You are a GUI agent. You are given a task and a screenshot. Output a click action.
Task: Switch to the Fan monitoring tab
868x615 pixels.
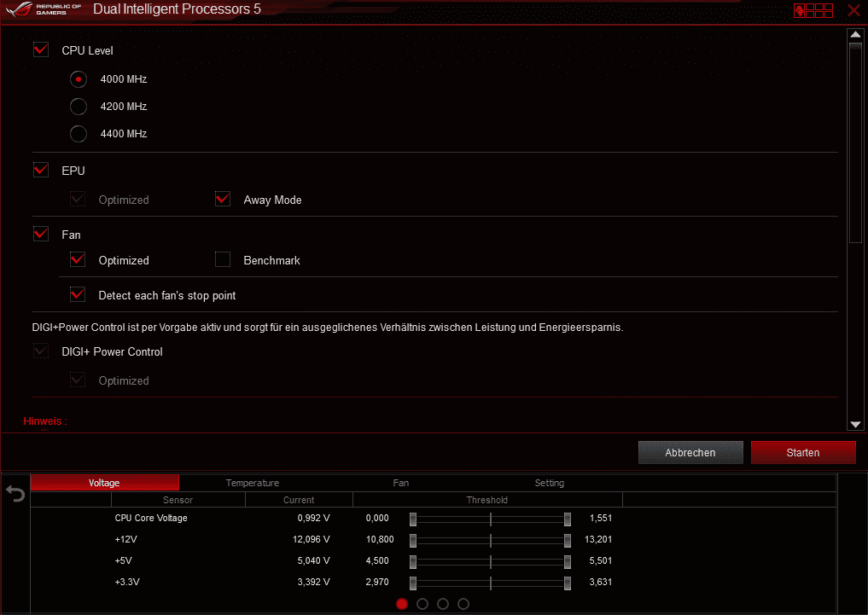pyautogui.click(x=401, y=483)
